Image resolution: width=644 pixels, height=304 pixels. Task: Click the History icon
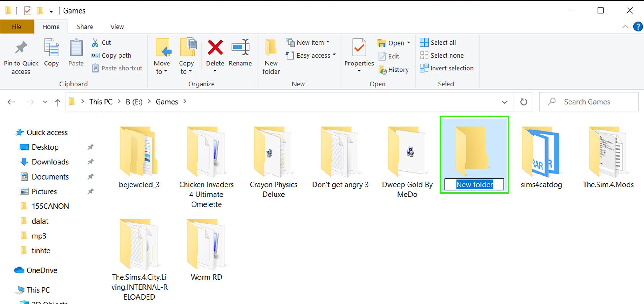(x=382, y=70)
